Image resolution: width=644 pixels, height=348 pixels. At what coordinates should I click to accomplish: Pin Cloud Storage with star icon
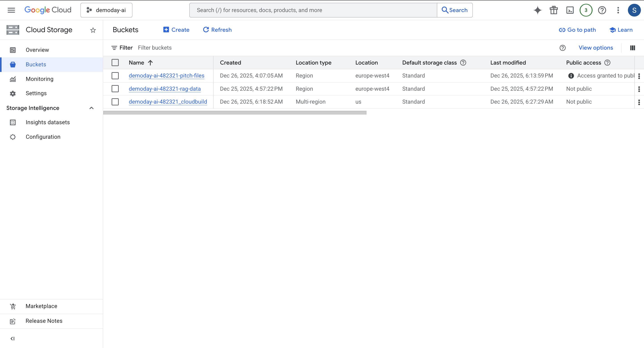tap(93, 30)
